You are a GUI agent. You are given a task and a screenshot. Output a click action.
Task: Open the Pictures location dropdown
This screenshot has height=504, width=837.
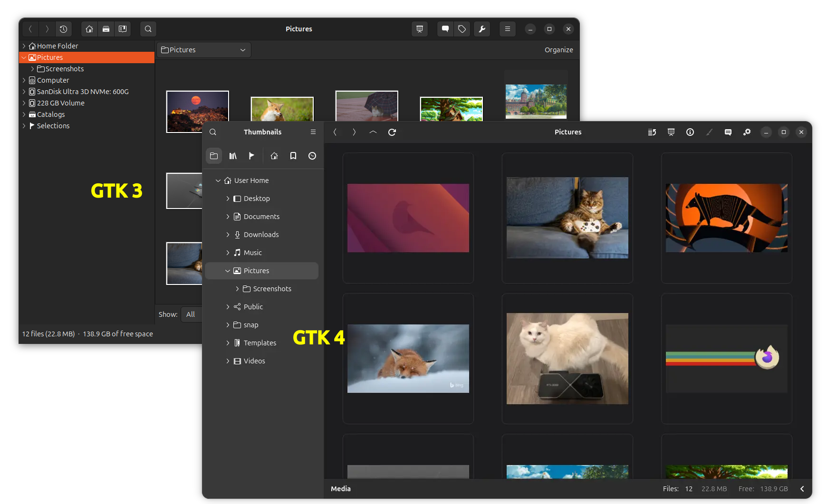[x=204, y=50]
